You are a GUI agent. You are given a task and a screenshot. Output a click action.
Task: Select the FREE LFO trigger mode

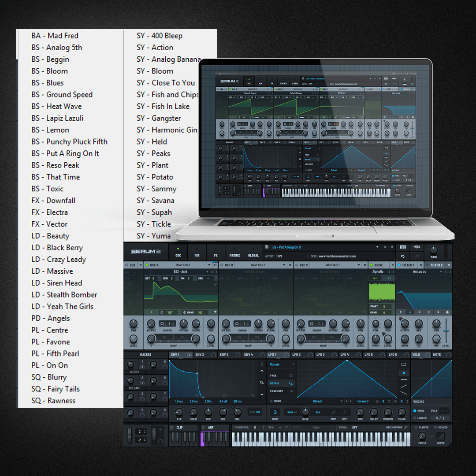click(281, 376)
